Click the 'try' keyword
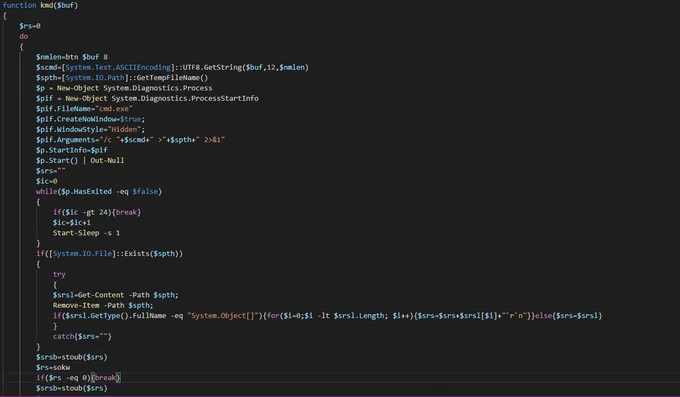 59,275
